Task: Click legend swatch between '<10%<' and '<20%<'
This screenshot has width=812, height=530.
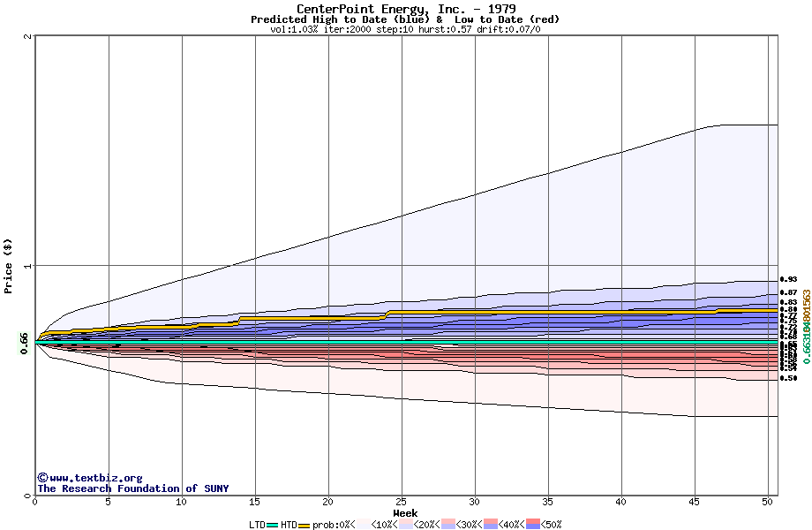Action: coord(405,525)
